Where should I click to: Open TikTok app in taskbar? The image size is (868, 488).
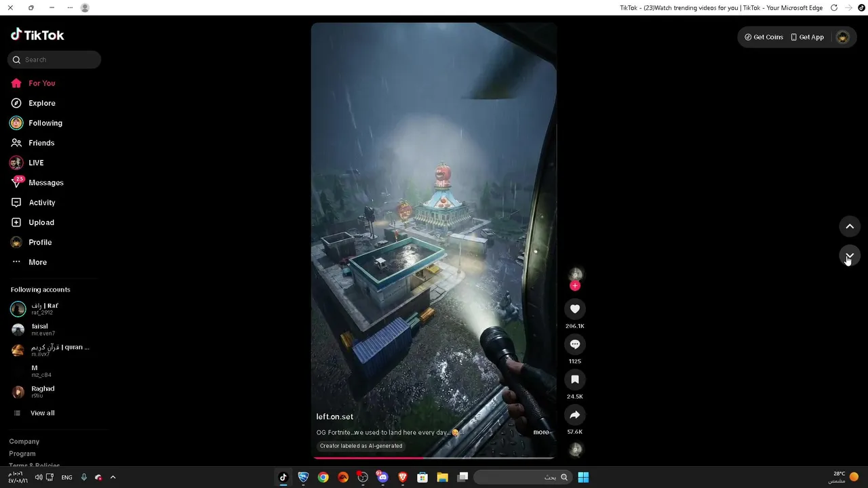click(x=283, y=477)
